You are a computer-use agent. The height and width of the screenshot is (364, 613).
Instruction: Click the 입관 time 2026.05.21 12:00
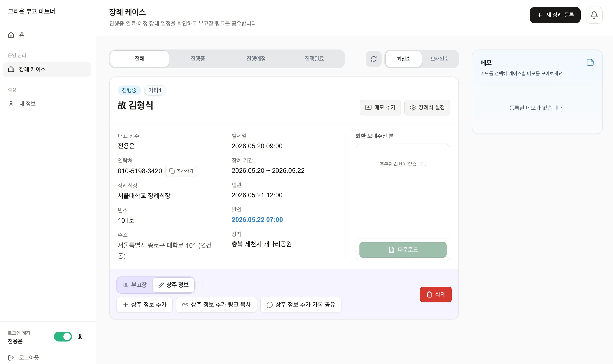(257, 195)
